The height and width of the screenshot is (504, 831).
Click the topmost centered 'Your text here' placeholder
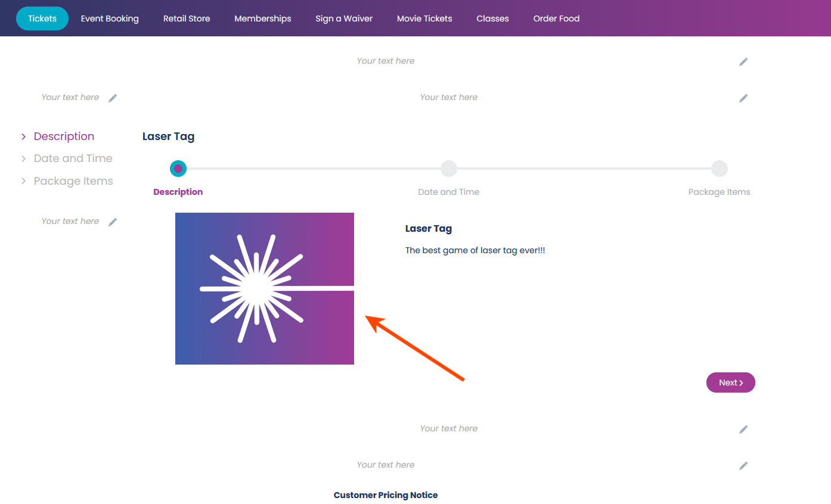pyautogui.click(x=386, y=61)
